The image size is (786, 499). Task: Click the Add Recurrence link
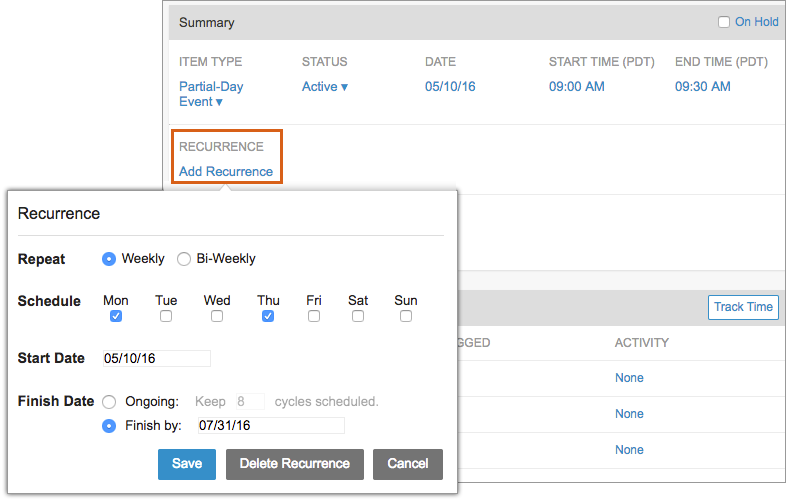226,171
